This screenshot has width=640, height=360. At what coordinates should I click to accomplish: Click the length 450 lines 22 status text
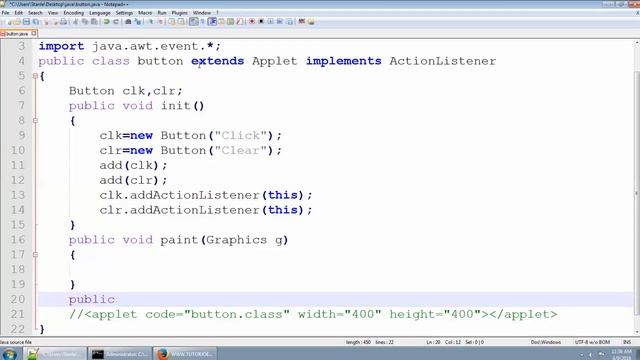tap(370, 342)
